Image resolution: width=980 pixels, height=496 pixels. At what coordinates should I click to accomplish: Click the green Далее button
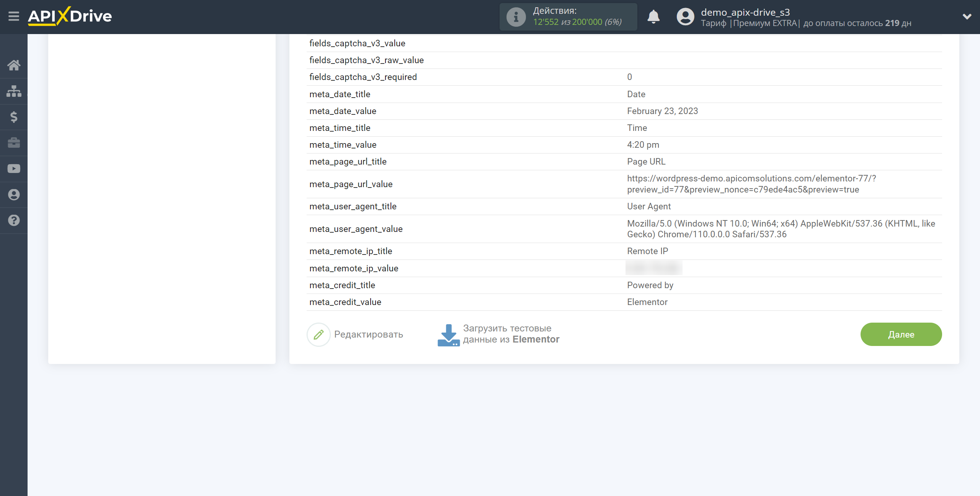pyautogui.click(x=901, y=334)
